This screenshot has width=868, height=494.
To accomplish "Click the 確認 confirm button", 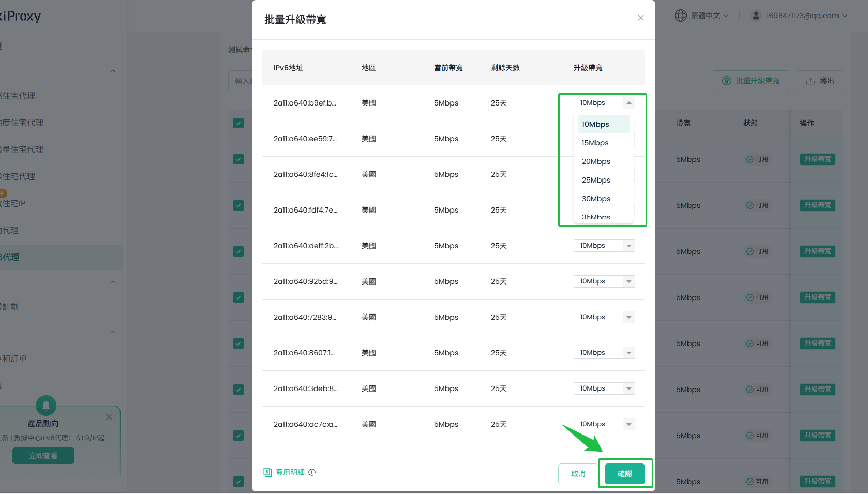I will 625,474.
